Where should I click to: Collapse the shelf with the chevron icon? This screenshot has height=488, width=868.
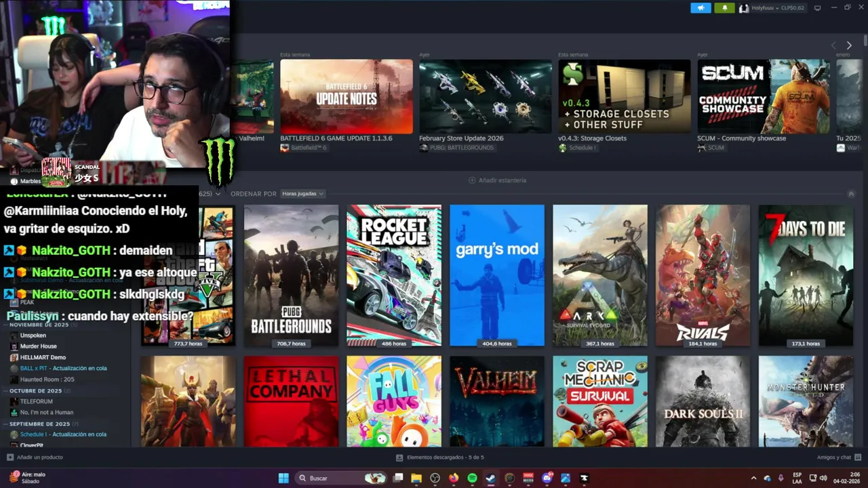[851, 194]
